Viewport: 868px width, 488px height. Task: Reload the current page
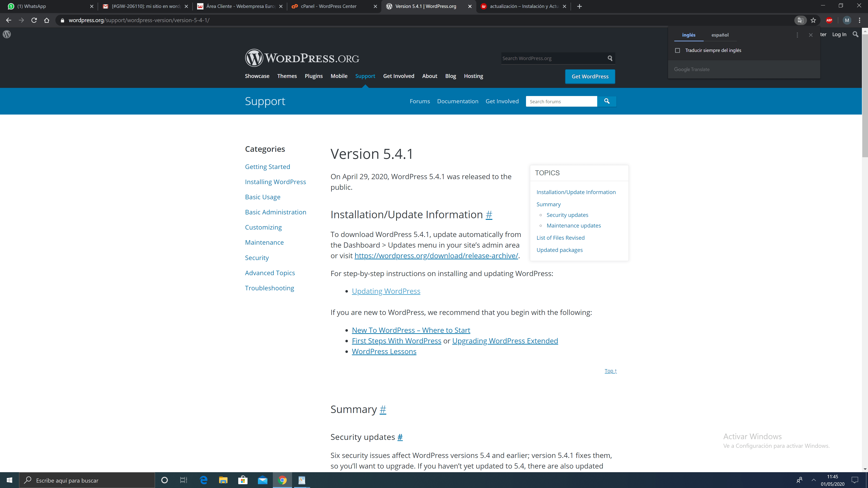click(x=34, y=20)
